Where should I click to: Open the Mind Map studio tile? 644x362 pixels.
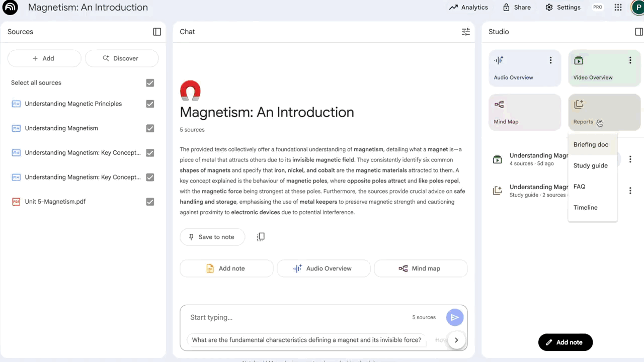click(524, 112)
